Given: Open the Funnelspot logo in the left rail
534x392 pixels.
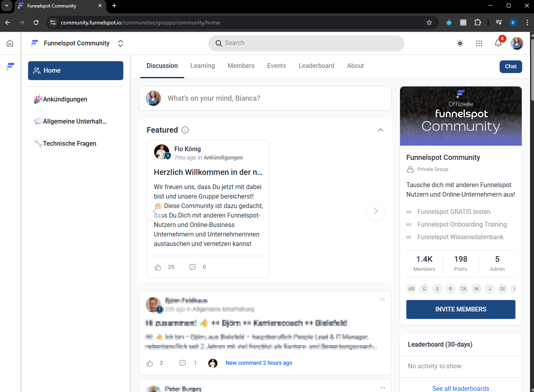Looking at the screenshot, I should pyautogui.click(x=10, y=66).
